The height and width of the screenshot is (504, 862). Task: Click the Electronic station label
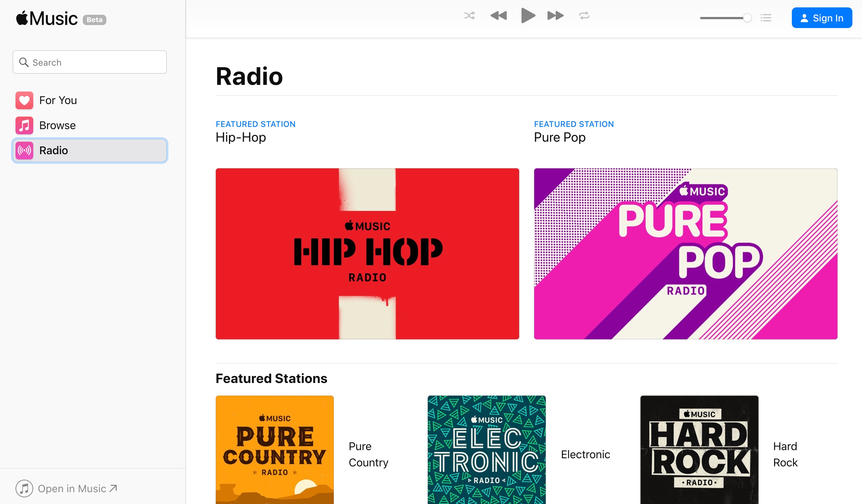pos(586,455)
